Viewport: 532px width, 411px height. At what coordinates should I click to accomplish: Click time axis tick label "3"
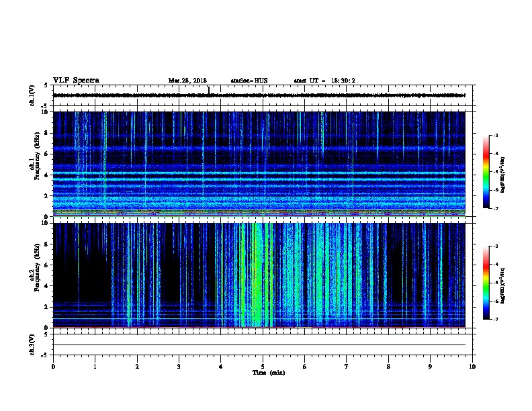coord(179,367)
